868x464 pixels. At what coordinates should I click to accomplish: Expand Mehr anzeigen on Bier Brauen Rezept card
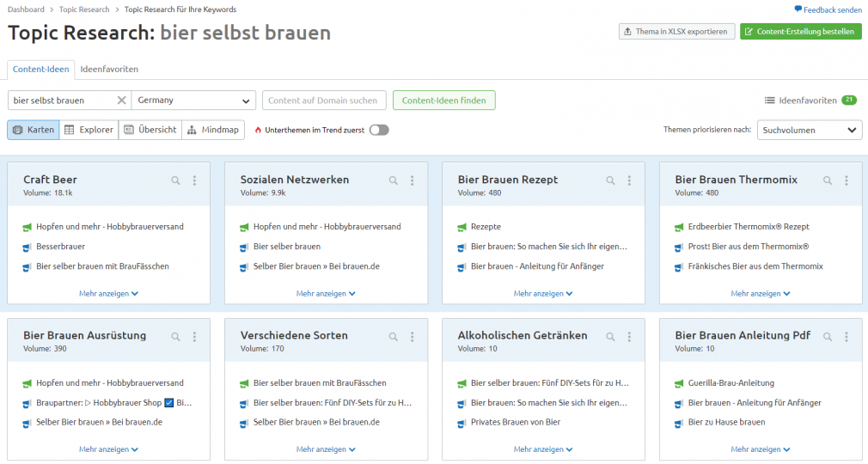(x=543, y=294)
